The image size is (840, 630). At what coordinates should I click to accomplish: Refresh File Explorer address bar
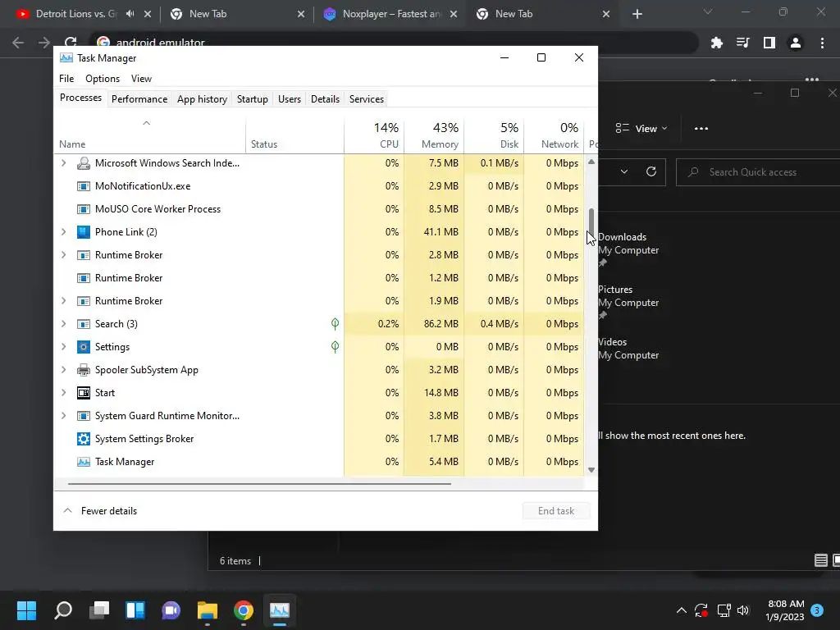tap(651, 171)
